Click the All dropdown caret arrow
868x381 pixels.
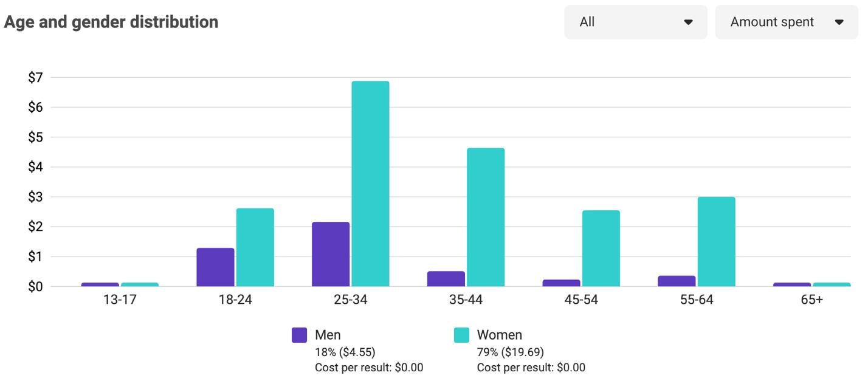pos(689,22)
